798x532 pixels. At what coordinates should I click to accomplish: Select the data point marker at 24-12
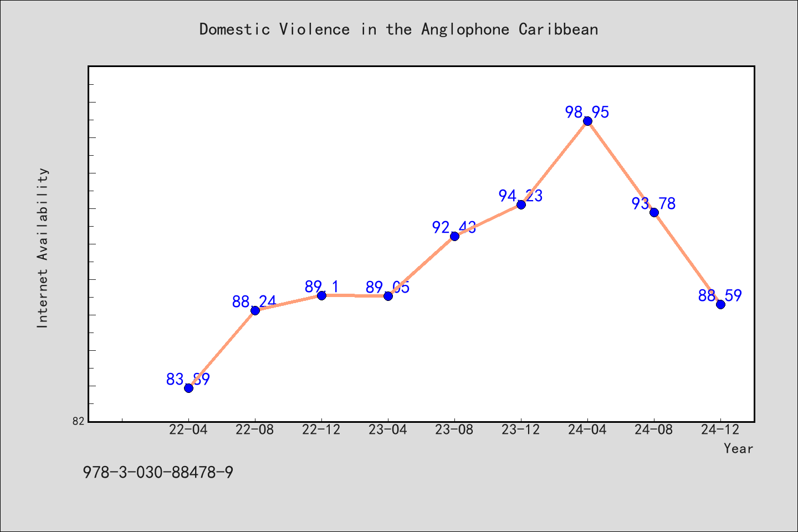720,304
